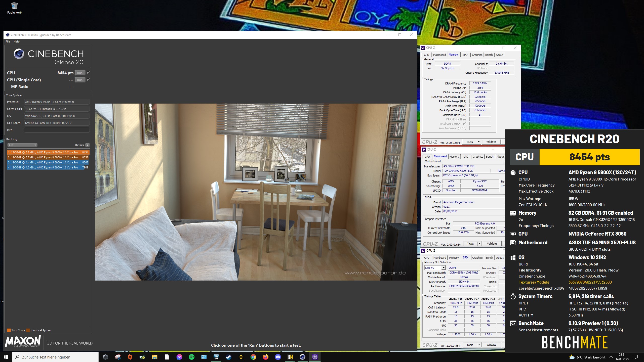Open the Binance taskbar icon
This screenshot has height=362, width=644.
click(x=241, y=357)
